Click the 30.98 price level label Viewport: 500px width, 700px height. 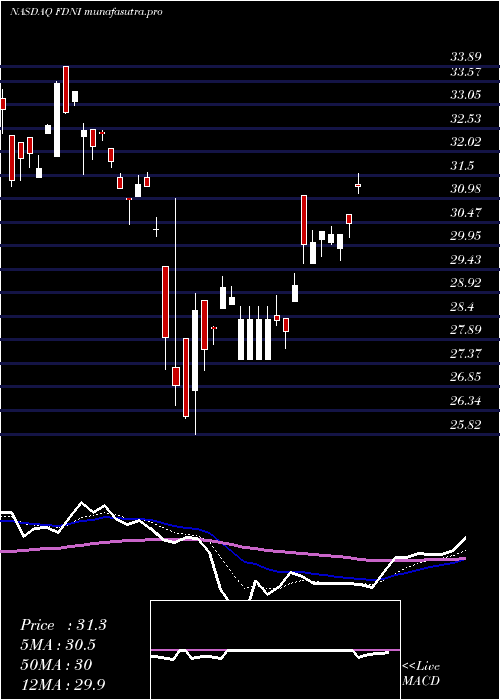(466, 189)
